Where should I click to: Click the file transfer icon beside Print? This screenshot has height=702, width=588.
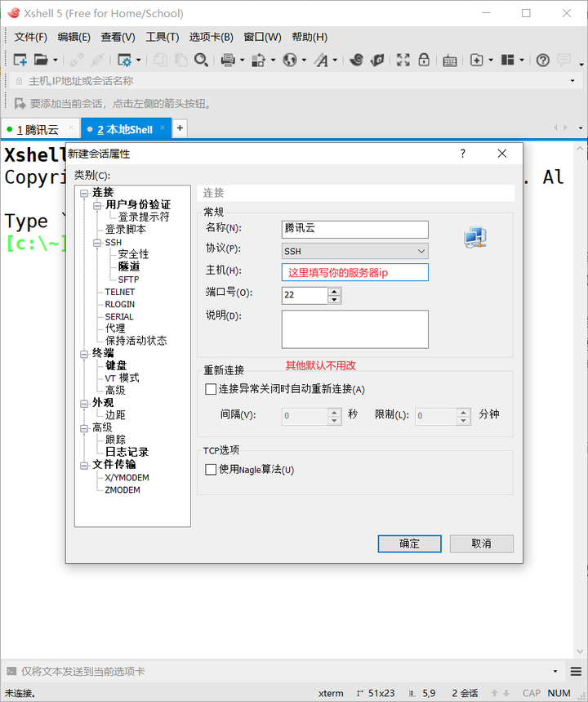tap(259, 60)
